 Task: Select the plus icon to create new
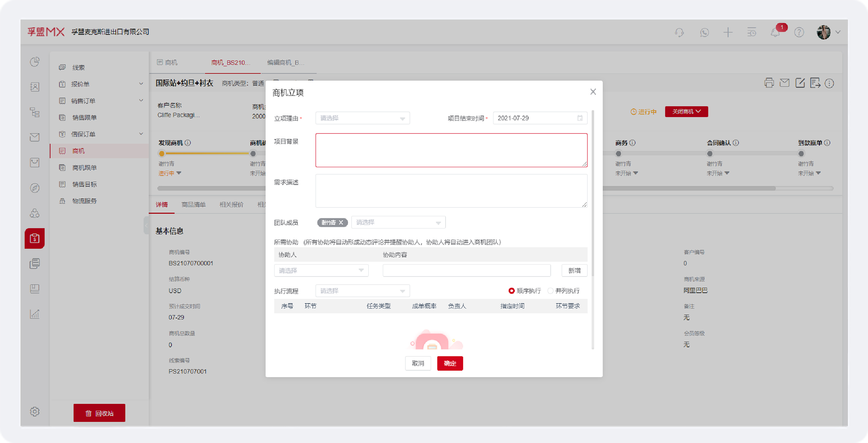728,32
